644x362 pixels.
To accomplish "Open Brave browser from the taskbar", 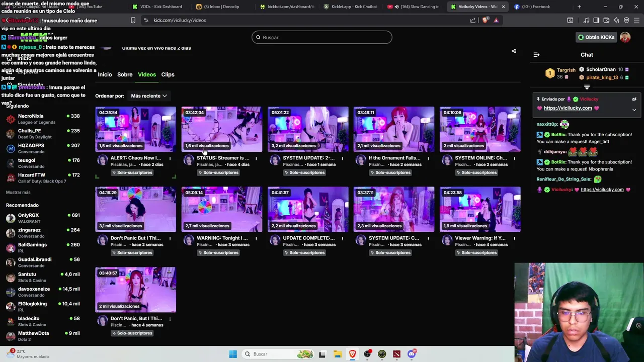I will pyautogui.click(x=353, y=354).
